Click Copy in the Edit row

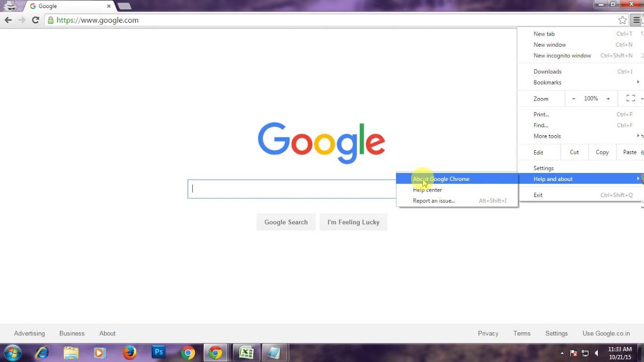pyautogui.click(x=602, y=152)
